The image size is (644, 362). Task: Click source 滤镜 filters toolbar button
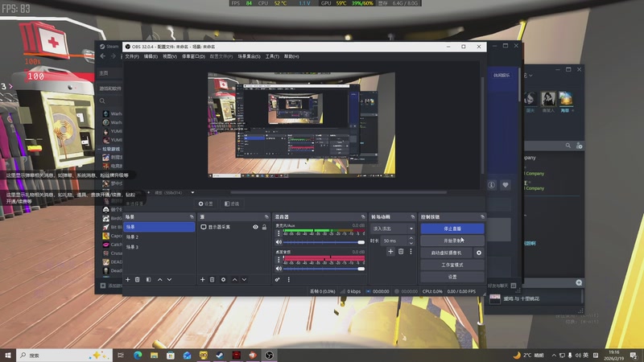click(x=232, y=204)
